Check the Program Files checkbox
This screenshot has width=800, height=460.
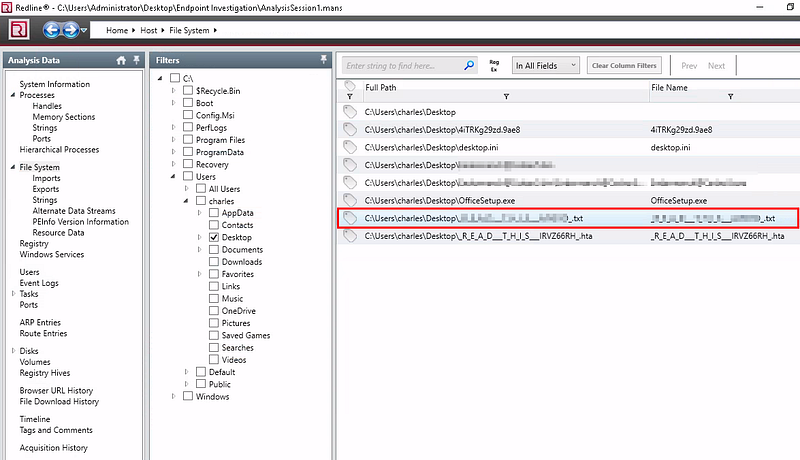188,139
